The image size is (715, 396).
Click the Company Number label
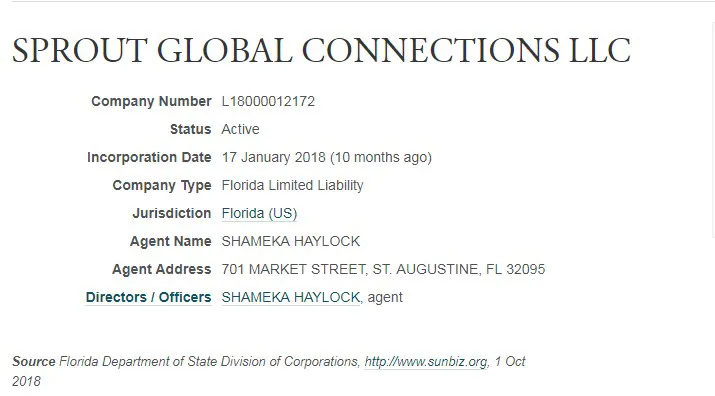coord(151,101)
